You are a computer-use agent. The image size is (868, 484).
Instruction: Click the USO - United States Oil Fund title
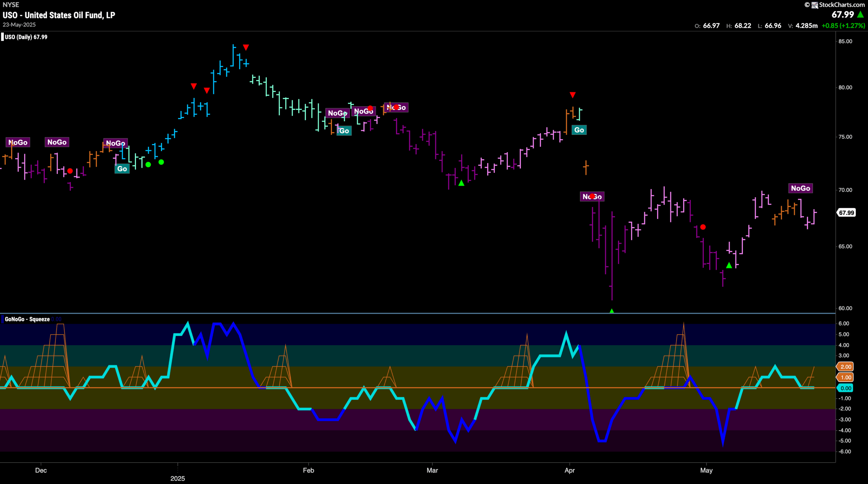click(59, 15)
